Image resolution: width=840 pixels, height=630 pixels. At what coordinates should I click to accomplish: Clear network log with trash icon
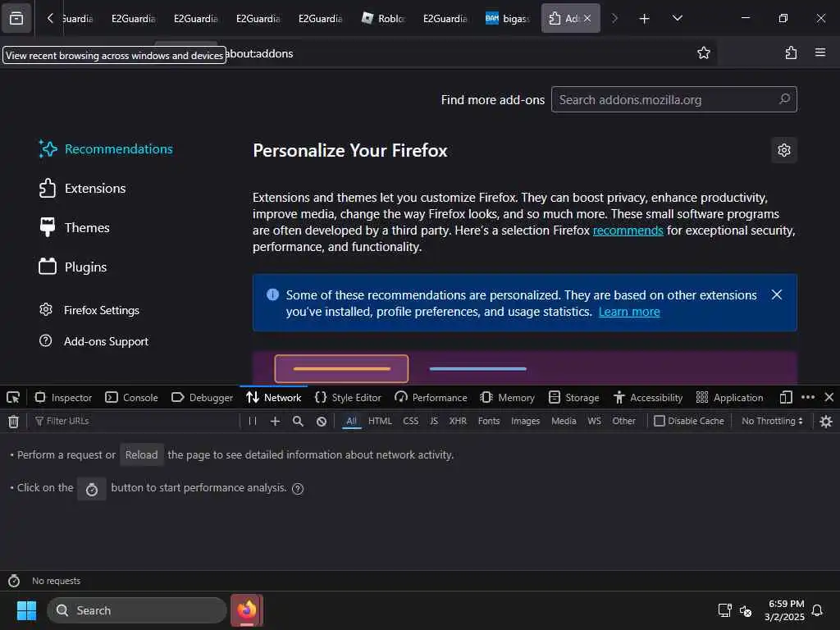coord(13,422)
